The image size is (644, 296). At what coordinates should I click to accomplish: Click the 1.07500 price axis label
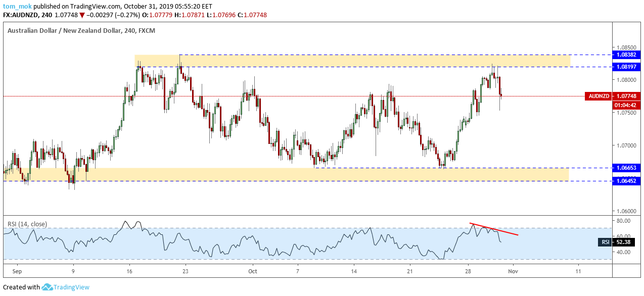[625, 113]
